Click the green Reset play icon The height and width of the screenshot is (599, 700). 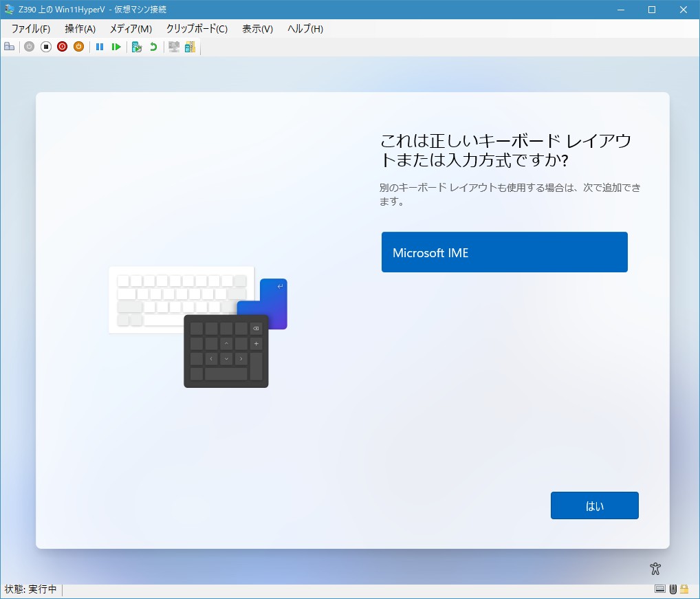point(116,46)
